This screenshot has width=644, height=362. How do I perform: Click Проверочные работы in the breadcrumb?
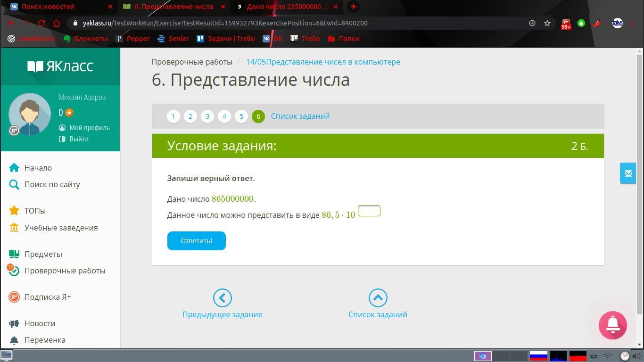click(192, 62)
